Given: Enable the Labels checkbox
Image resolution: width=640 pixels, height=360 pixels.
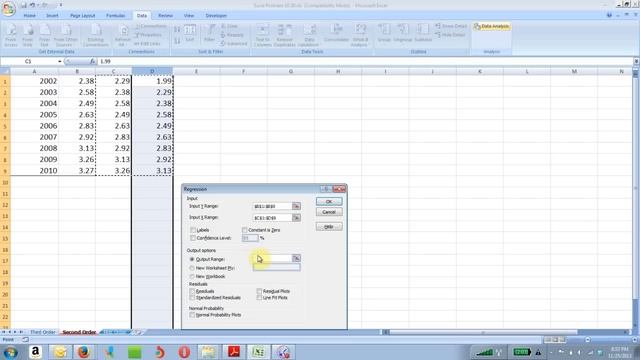Looking at the screenshot, I should (x=193, y=230).
